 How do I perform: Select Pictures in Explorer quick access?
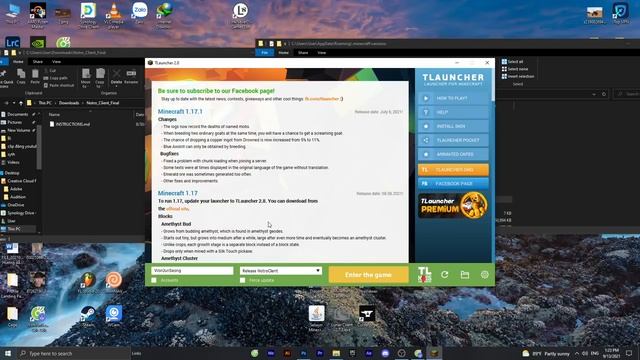click(x=15, y=122)
